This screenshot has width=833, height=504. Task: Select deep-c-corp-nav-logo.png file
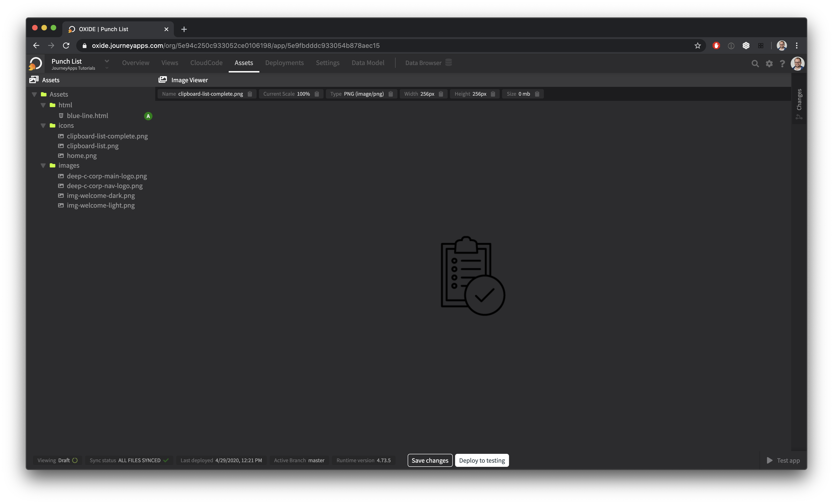pos(105,186)
